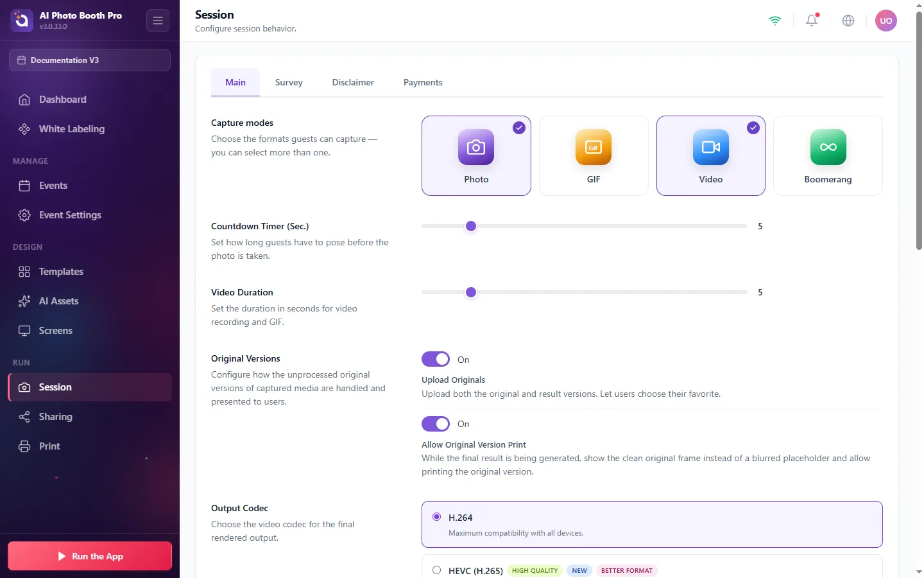Toggle off Allow Original Version Print switch
The width and height of the screenshot is (924, 578).
(436, 424)
